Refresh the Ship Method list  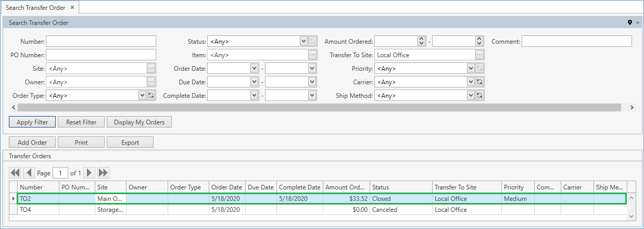[x=479, y=95]
